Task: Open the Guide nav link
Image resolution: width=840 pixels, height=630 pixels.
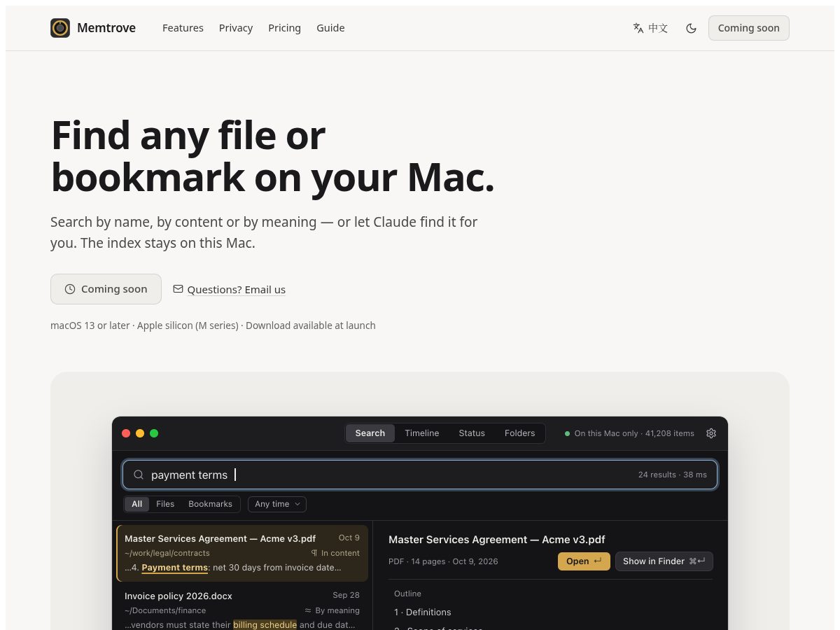Action: (x=330, y=28)
